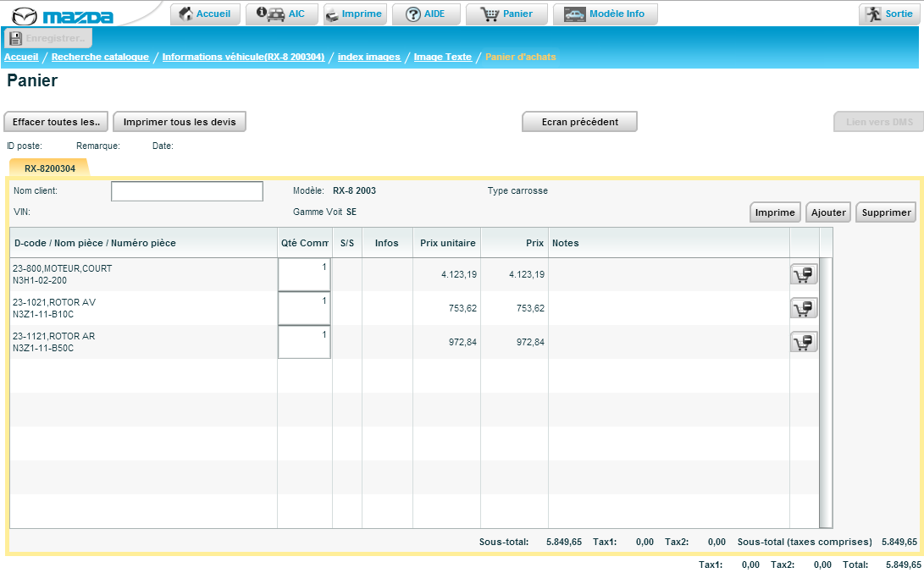
Task: Open Modèle Info
Action: pyautogui.click(x=605, y=14)
